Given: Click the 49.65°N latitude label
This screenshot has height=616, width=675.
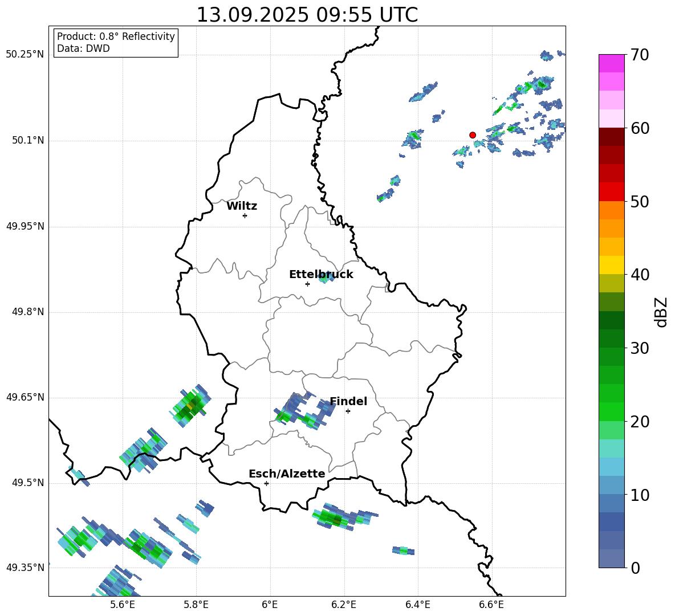Looking at the screenshot, I should point(25,397).
